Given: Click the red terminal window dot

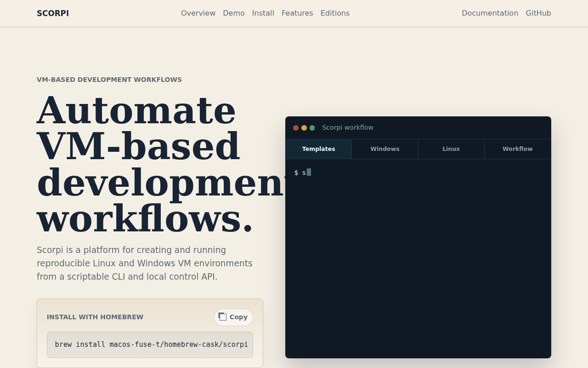Looking at the screenshot, I should pos(296,128).
